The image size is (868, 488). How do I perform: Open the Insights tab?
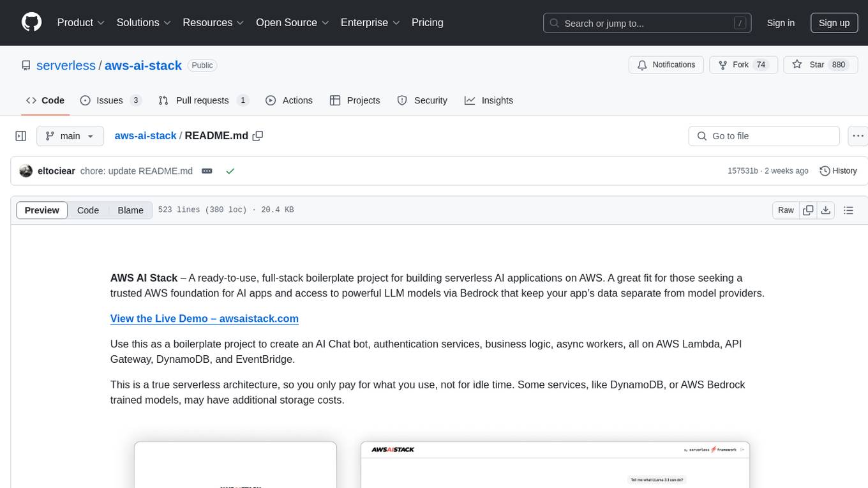[x=489, y=100]
